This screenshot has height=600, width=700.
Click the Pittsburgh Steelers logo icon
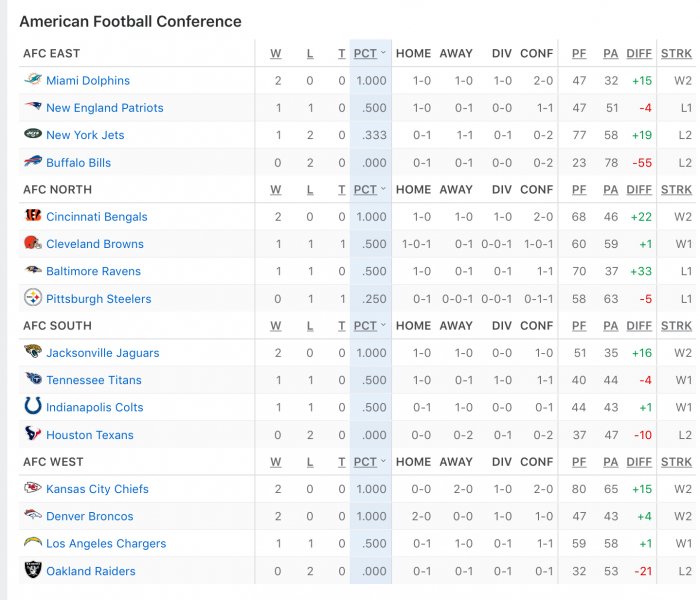pyautogui.click(x=33, y=298)
